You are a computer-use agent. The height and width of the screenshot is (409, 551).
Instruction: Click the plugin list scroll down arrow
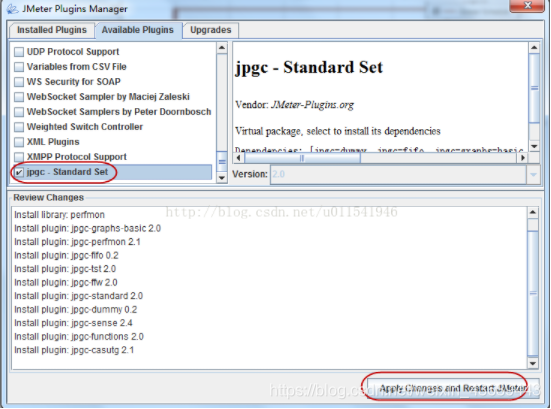click(x=222, y=178)
